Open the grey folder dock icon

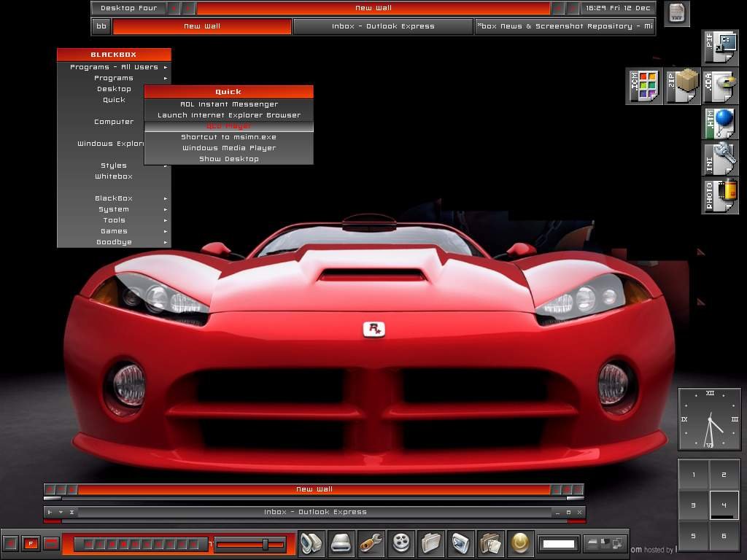point(431,542)
